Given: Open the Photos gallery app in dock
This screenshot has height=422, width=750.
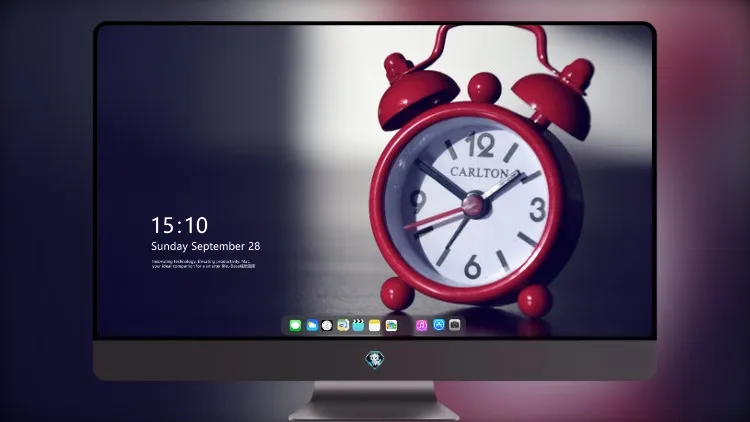Looking at the screenshot, I should (391, 325).
